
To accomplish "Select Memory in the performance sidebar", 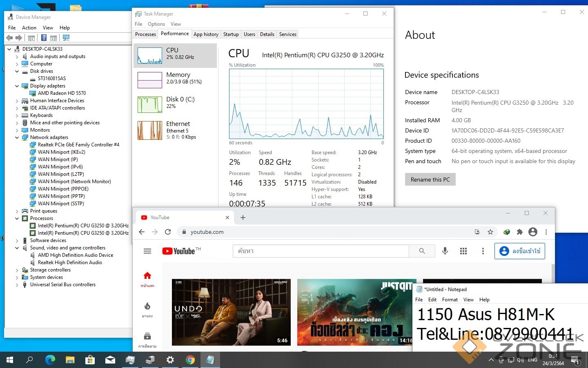I will coord(175,78).
